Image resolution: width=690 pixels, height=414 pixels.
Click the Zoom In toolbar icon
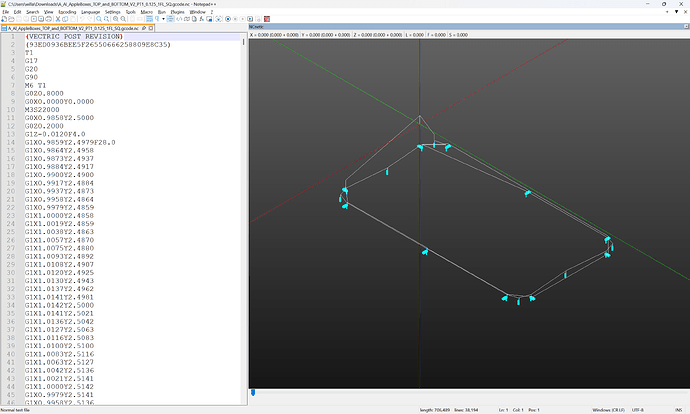pyautogui.click(x=115, y=19)
